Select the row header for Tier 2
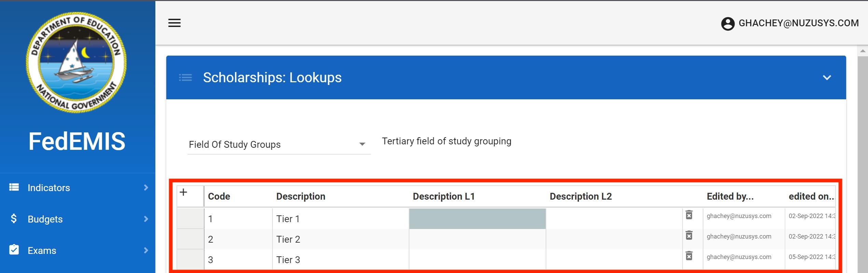Viewport: 868px width, 273px height. click(x=190, y=239)
